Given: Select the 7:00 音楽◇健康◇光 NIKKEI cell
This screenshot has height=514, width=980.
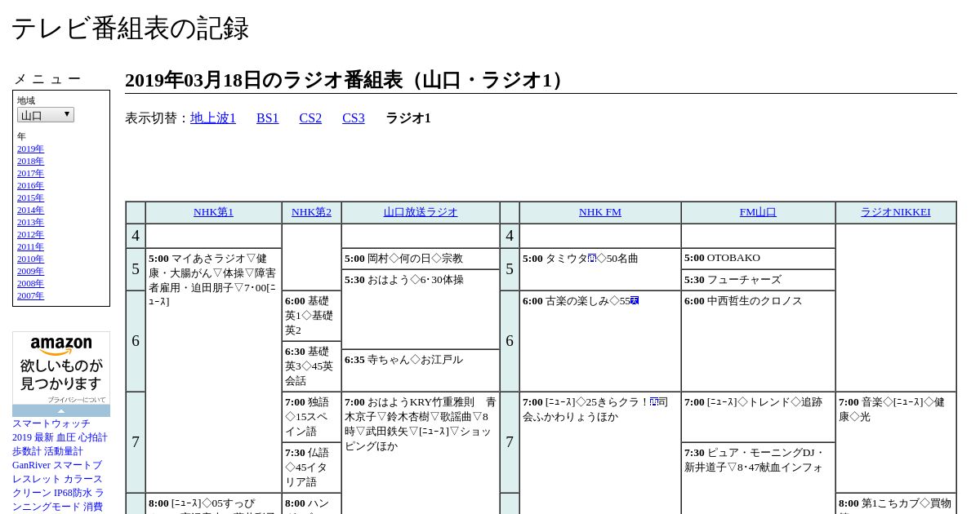Looking at the screenshot, I should pos(896,442).
